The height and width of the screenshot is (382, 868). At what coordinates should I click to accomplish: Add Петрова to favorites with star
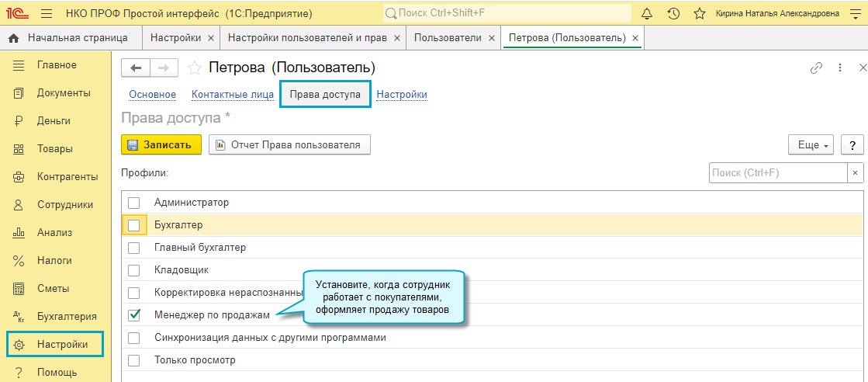tap(195, 68)
